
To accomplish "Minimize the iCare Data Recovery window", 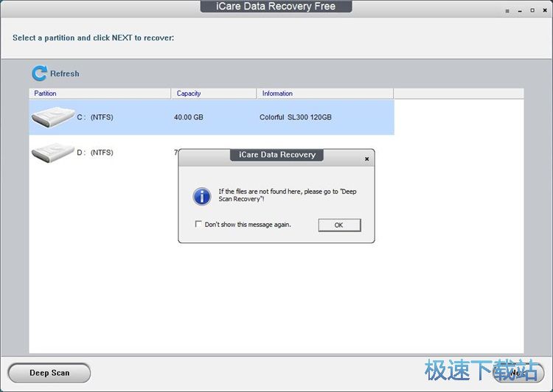I will [520, 11].
